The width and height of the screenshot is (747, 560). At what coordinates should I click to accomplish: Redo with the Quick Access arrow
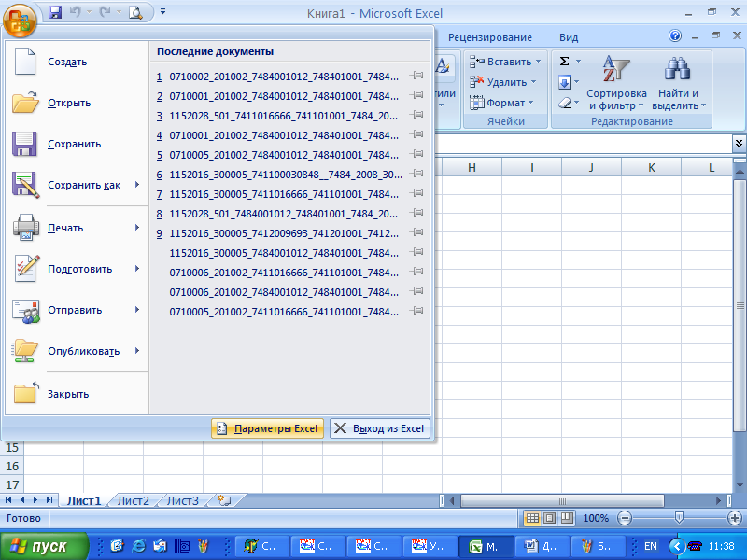coord(105,12)
